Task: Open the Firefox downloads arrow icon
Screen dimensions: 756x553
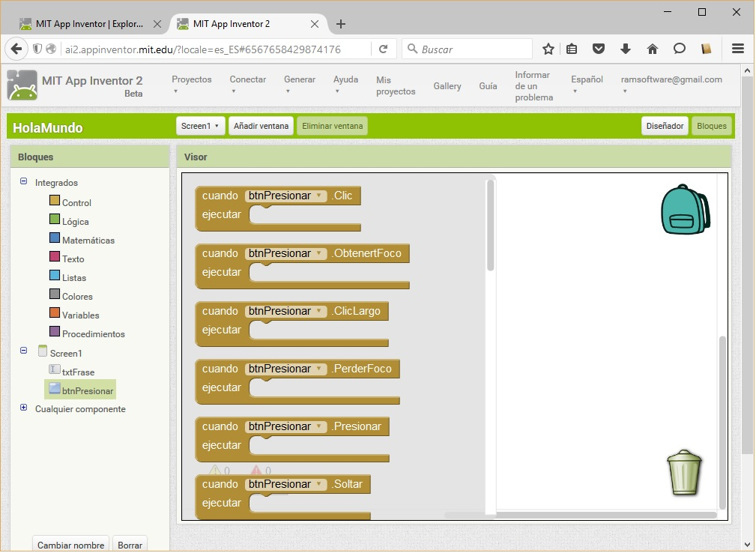Action: click(x=626, y=49)
